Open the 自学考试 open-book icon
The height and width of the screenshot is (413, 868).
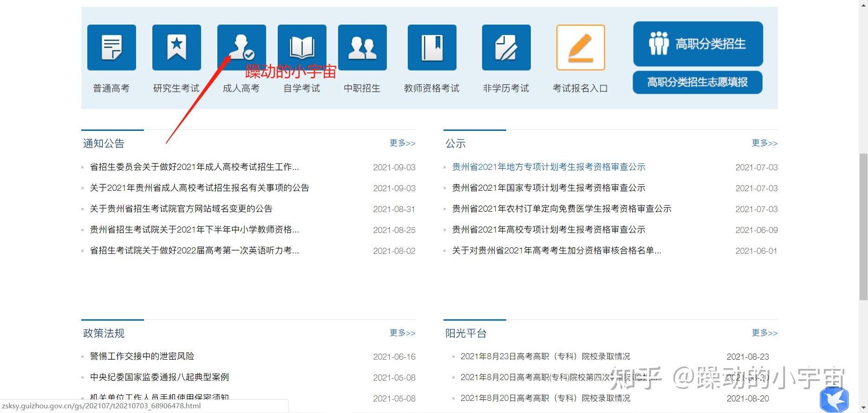point(302,47)
